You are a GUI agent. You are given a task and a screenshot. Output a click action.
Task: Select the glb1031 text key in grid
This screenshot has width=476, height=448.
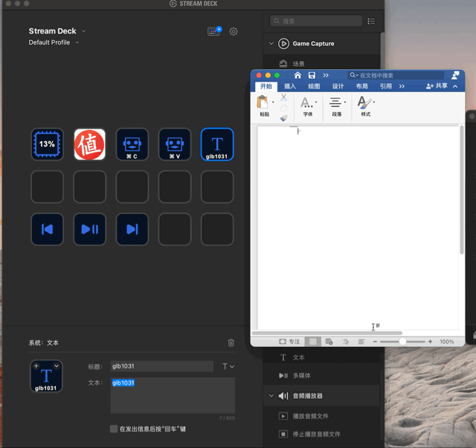pyautogui.click(x=217, y=144)
